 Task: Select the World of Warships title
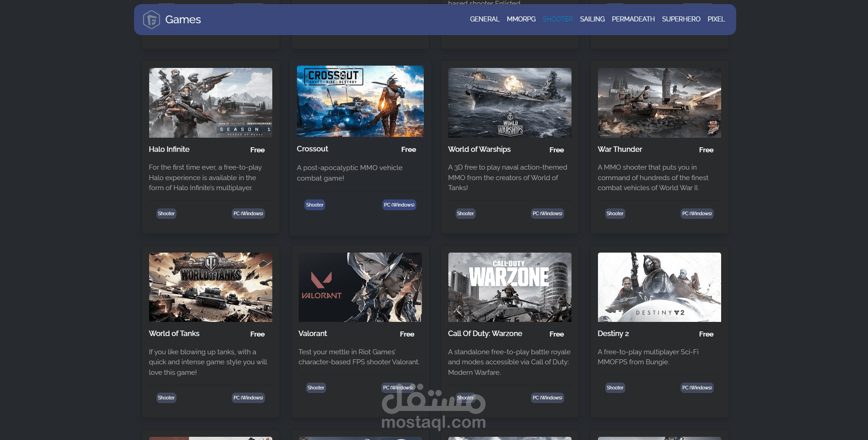(x=479, y=149)
